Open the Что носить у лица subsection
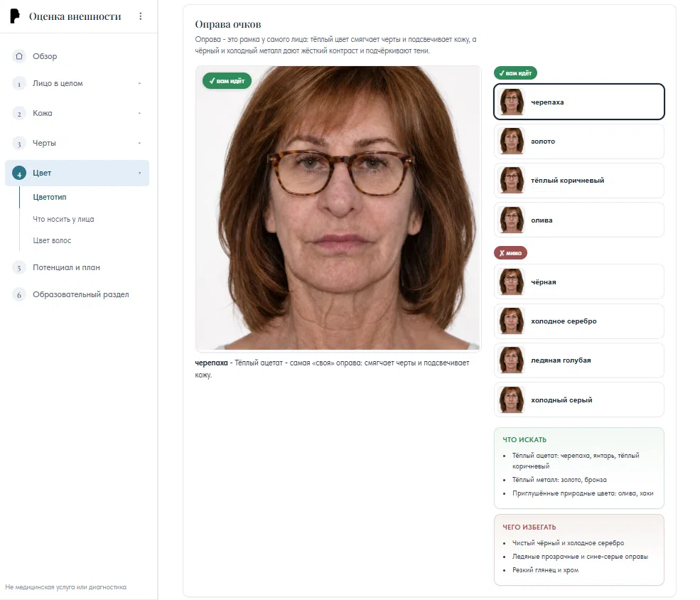 coord(63,219)
